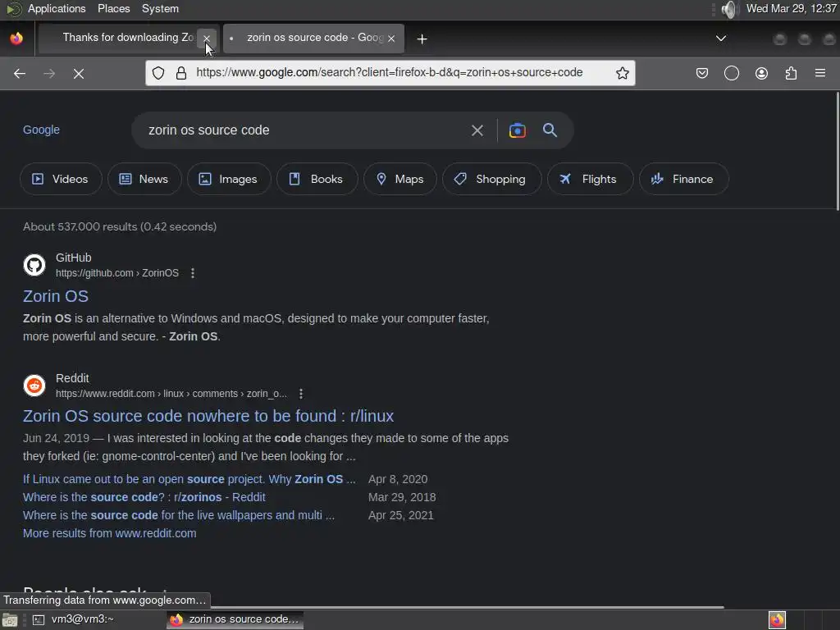Search by image with camera icon
840x630 pixels.
(x=517, y=130)
